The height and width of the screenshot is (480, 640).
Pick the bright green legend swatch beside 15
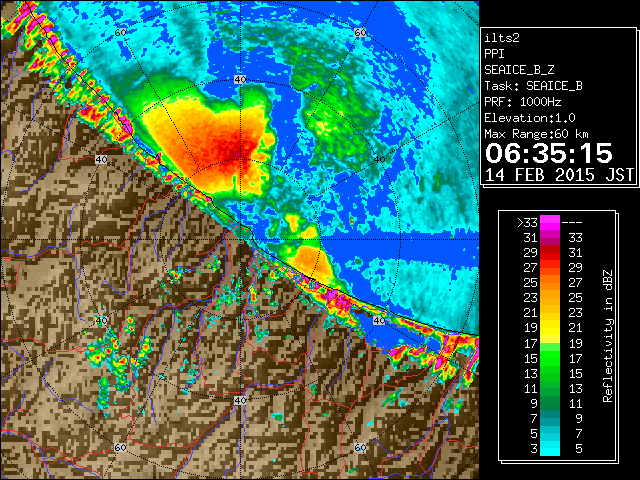(550, 358)
